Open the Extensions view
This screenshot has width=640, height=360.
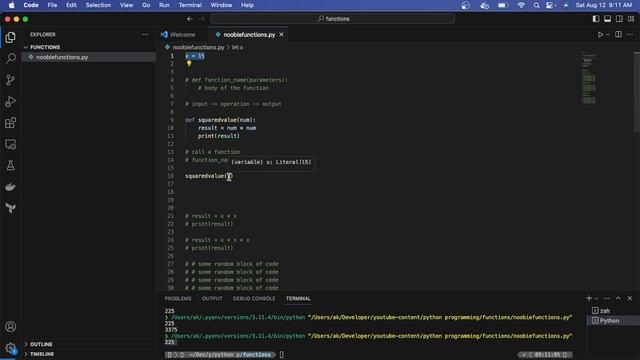click(x=11, y=123)
